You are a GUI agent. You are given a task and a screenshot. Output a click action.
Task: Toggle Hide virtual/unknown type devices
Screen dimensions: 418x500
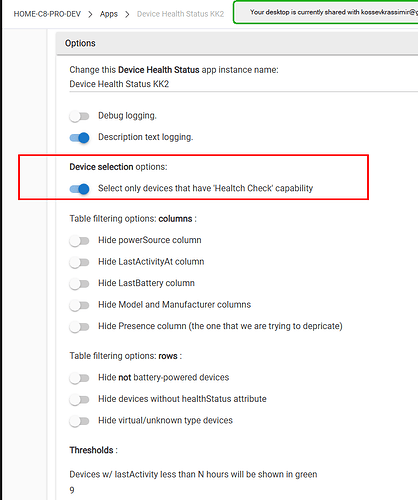coord(79,421)
